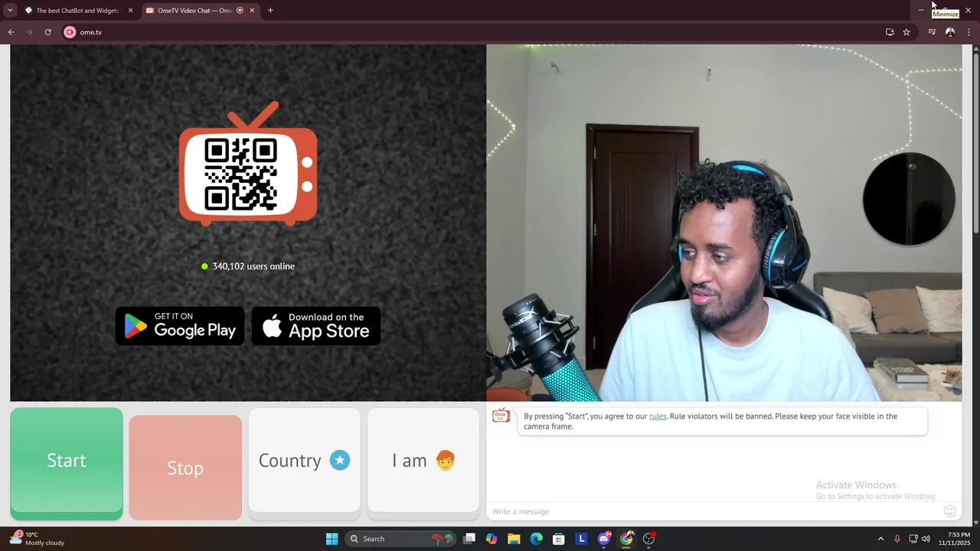The width and height of the screenshot is (980, 551).
Task: Open a new browser tab
Action: click(x=270, y=11)
